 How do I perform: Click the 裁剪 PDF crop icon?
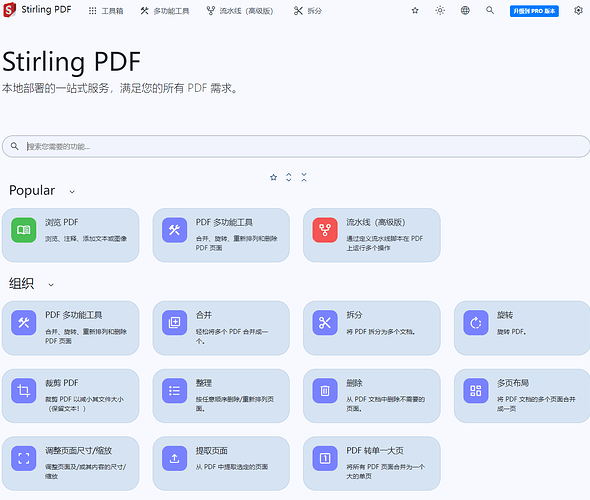(x=24, y=391)
